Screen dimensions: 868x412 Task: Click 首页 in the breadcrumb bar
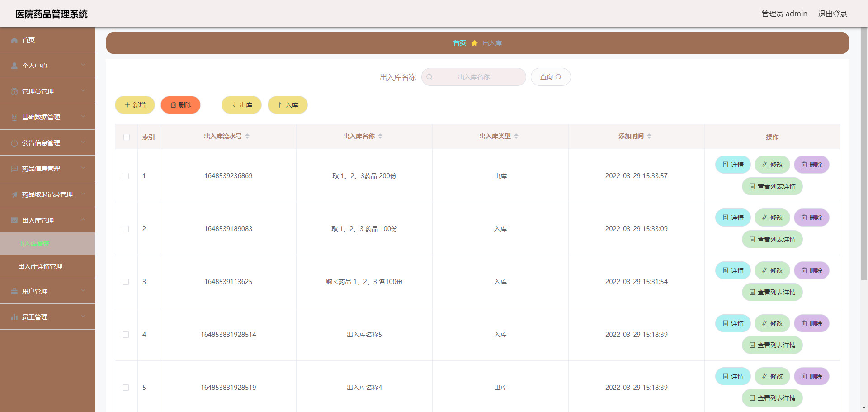click(459, 43)
